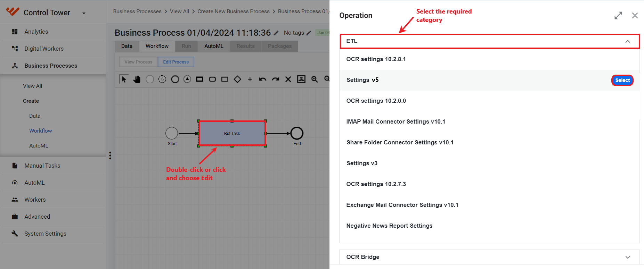
Task: Click the hierarchy layout icon
Action: pyautogui.click(x=301, y=79)
